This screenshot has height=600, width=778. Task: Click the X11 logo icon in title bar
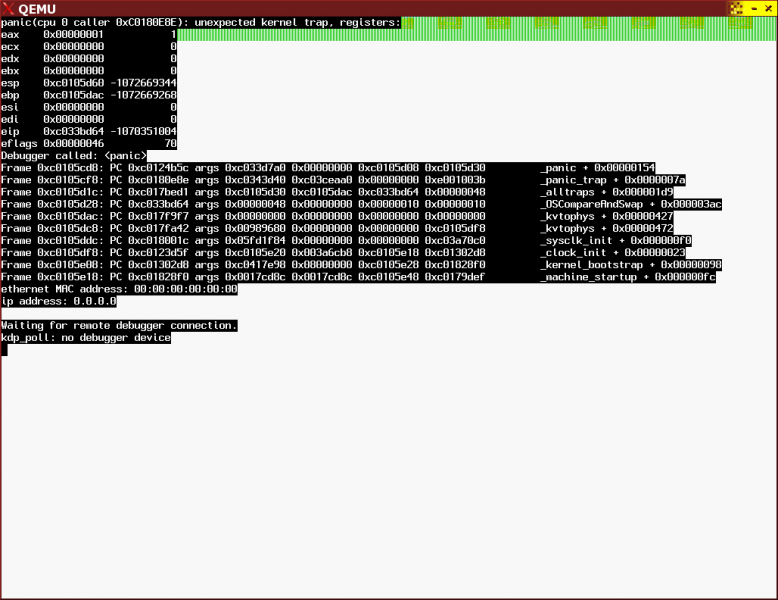9,8
